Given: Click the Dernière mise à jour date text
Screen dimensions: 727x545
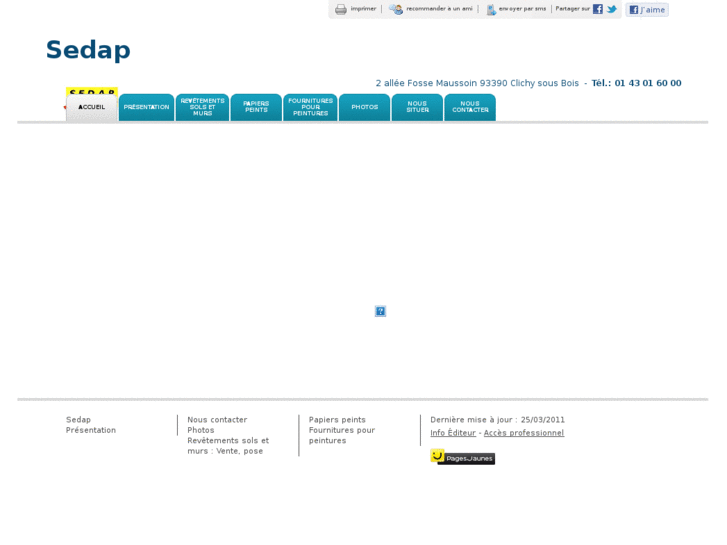Looking at the screenshot, I should click(x=497, y=420).
